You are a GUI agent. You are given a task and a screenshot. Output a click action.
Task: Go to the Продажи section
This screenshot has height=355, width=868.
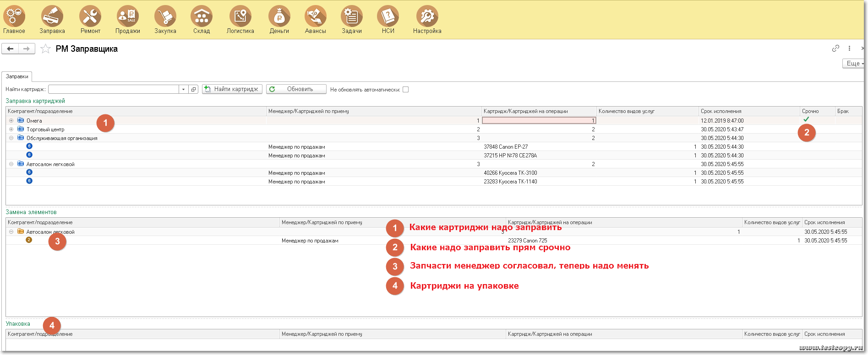pos(127,17)
